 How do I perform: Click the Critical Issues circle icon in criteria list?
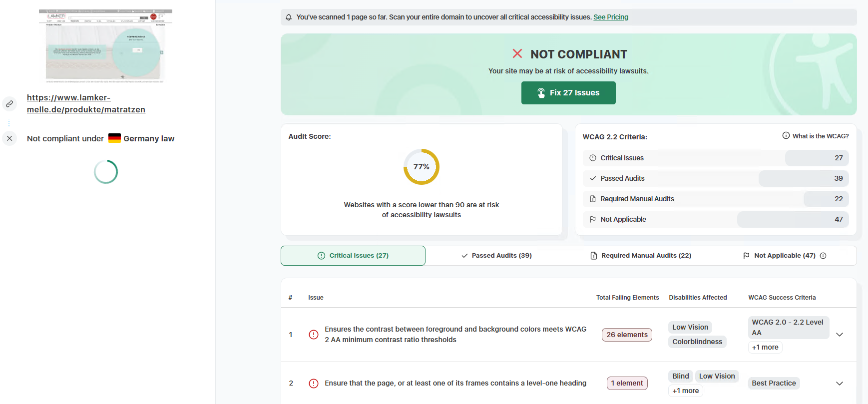[x=593, y=158]
